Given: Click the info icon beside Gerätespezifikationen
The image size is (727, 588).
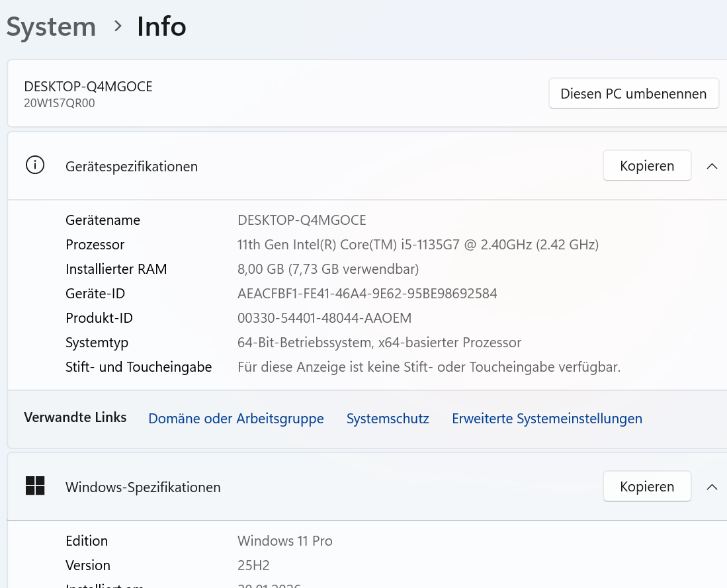Looking at the screenshot, I should [x=35, y=165].
